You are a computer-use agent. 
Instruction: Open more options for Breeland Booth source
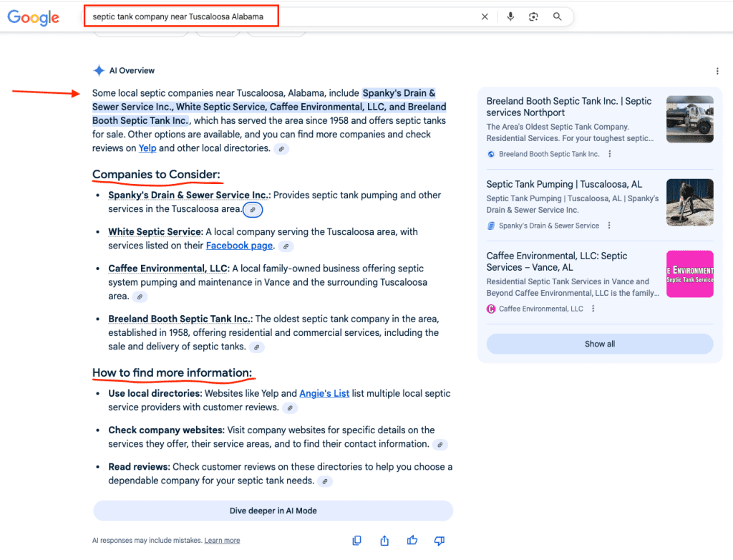click(610, 154)
